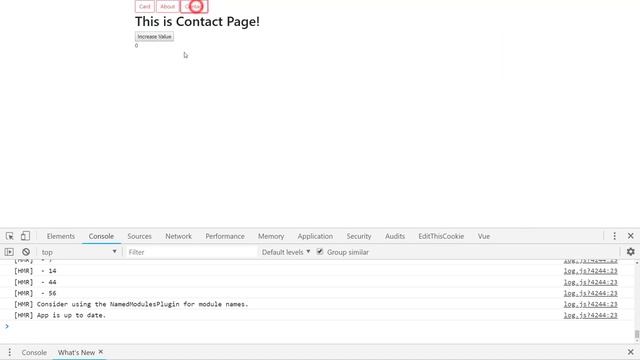Open log.js link for NamedModulesPlugin message
The width and height of the screenshot is (640, 360).
click(590, 304)
